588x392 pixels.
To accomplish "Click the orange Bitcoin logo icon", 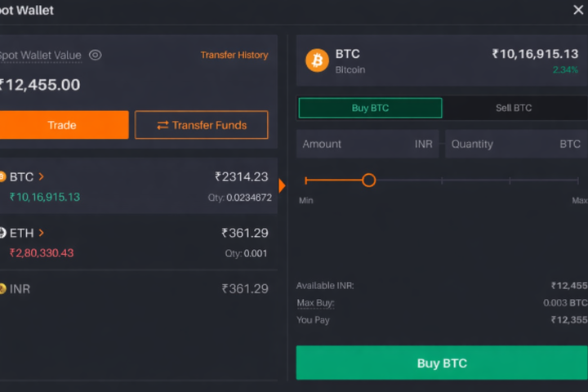I will pos(317,60).
